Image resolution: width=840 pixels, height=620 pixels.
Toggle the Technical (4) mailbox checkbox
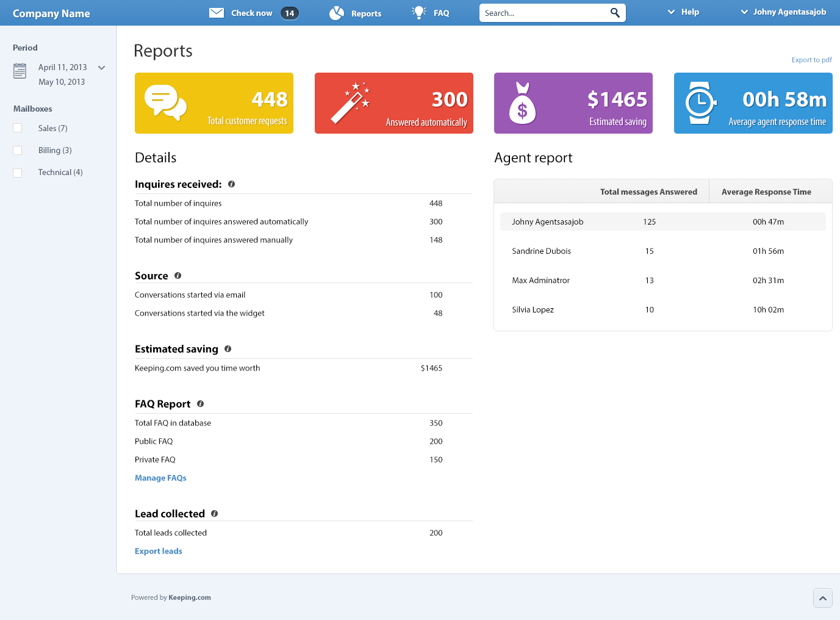click(x=18, y=173)
